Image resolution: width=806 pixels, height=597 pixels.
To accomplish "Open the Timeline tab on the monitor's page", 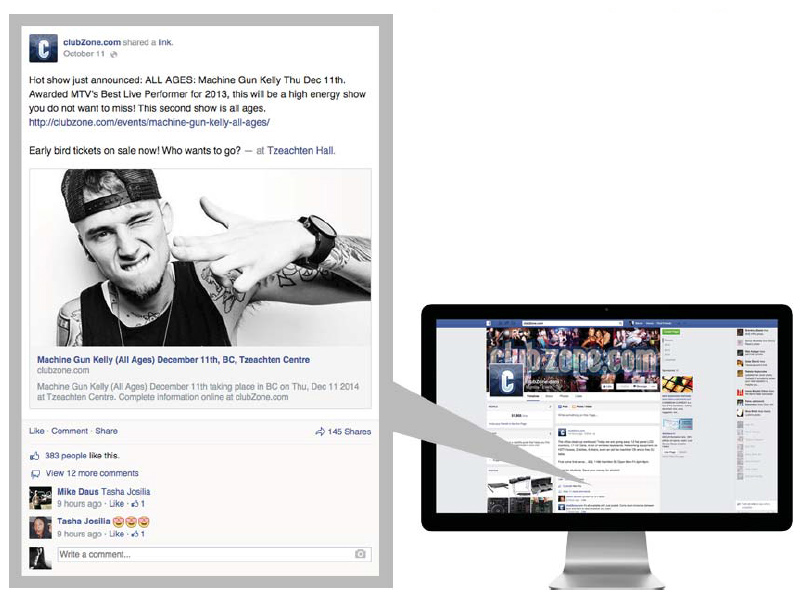I will [x=533, y=396].
